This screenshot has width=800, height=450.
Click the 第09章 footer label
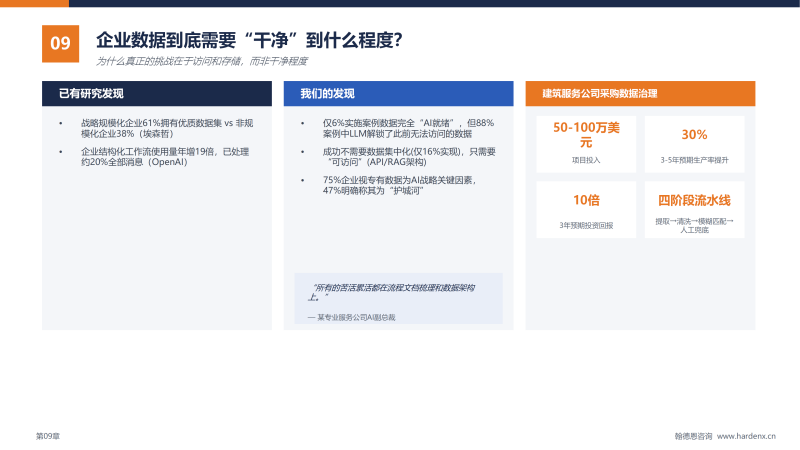[48, 436]
